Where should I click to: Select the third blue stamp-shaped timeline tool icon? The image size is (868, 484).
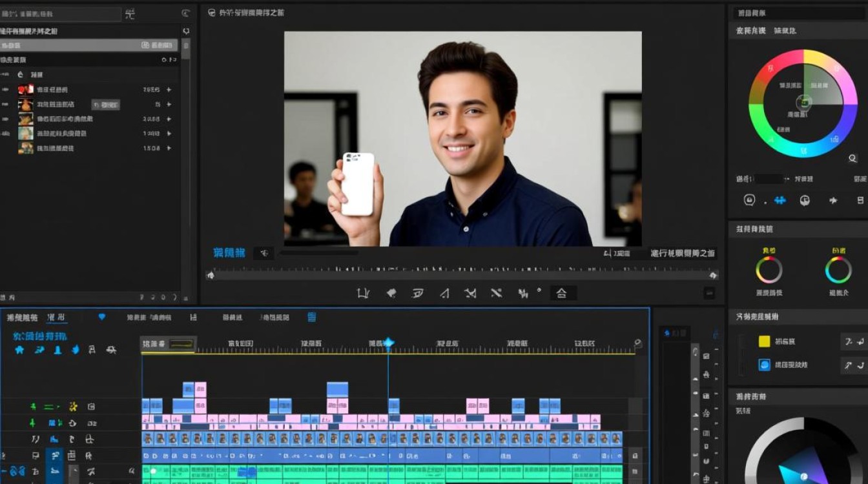(x=57, y=350)
